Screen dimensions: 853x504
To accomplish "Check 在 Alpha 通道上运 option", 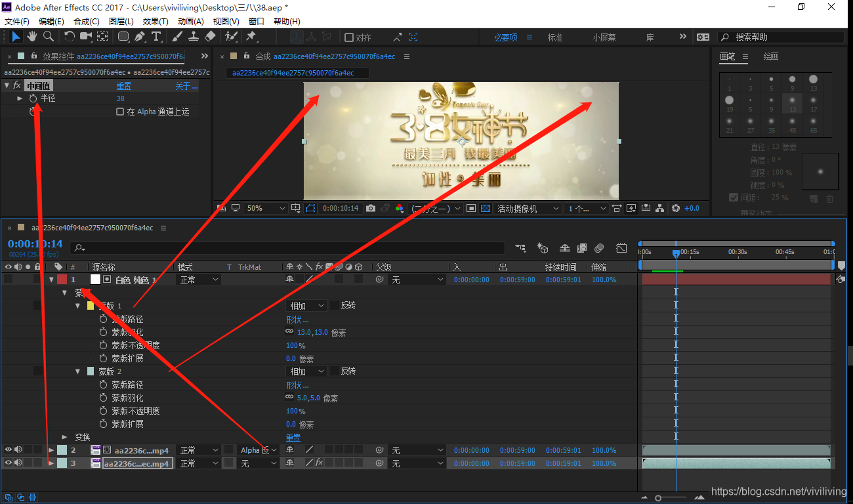I will (x=120, y=112).
